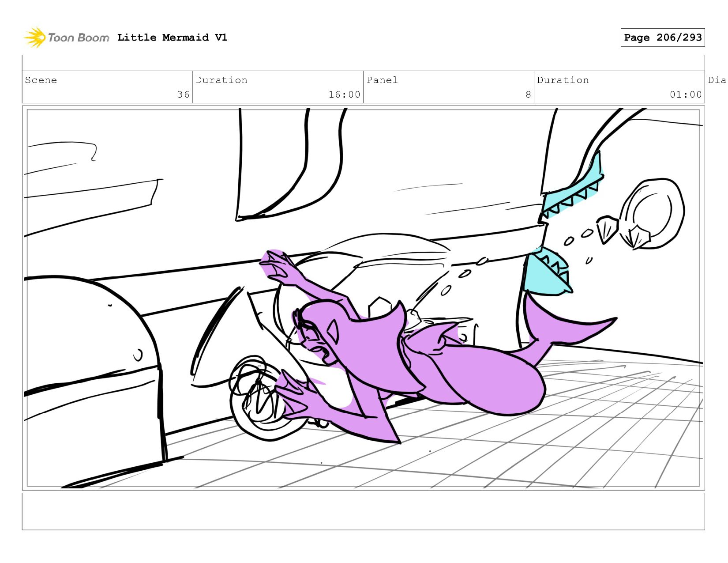
Task: Select the panel number '8'
Action: 528,94
